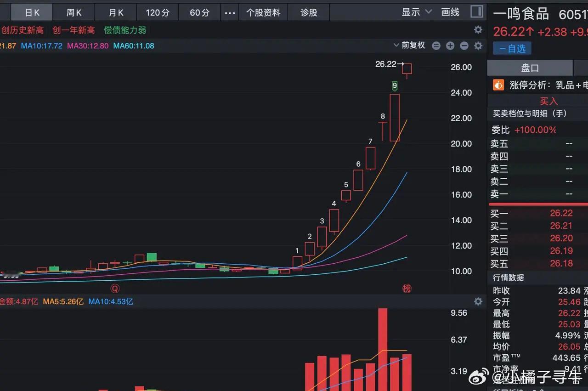
Task: Click the volume MA10:4.53亿 label
Action: [111, 302]
